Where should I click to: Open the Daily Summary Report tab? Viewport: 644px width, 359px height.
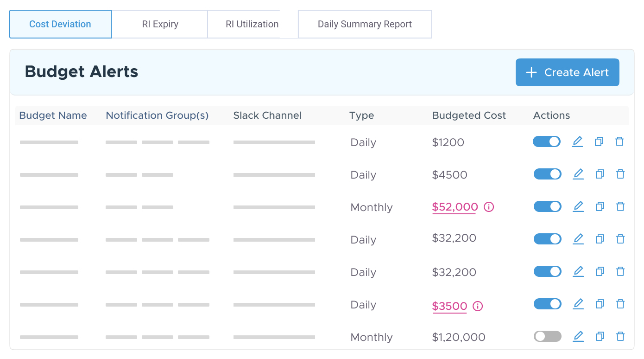pyautogui.click(x=365, y=24)
